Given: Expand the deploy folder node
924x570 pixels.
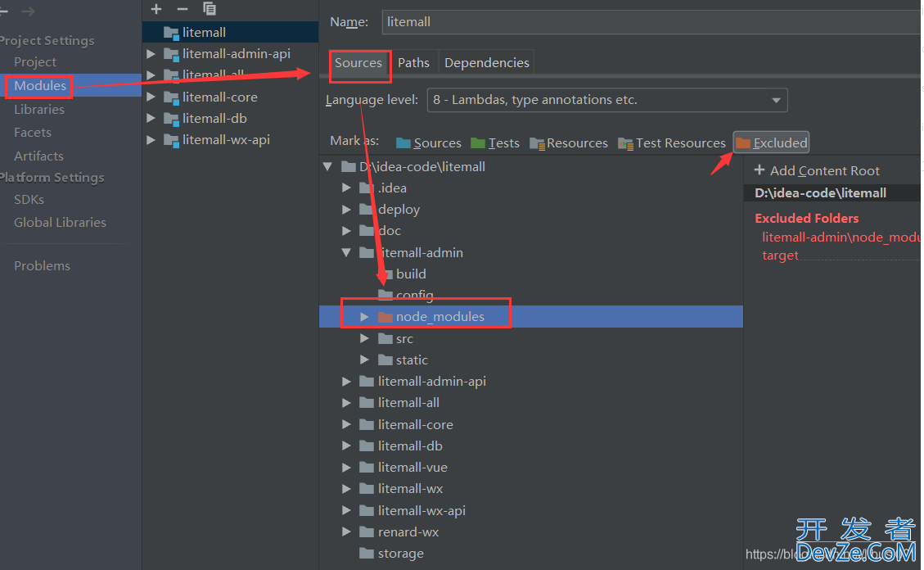Looking at the screenshot, I should [346, 210].
